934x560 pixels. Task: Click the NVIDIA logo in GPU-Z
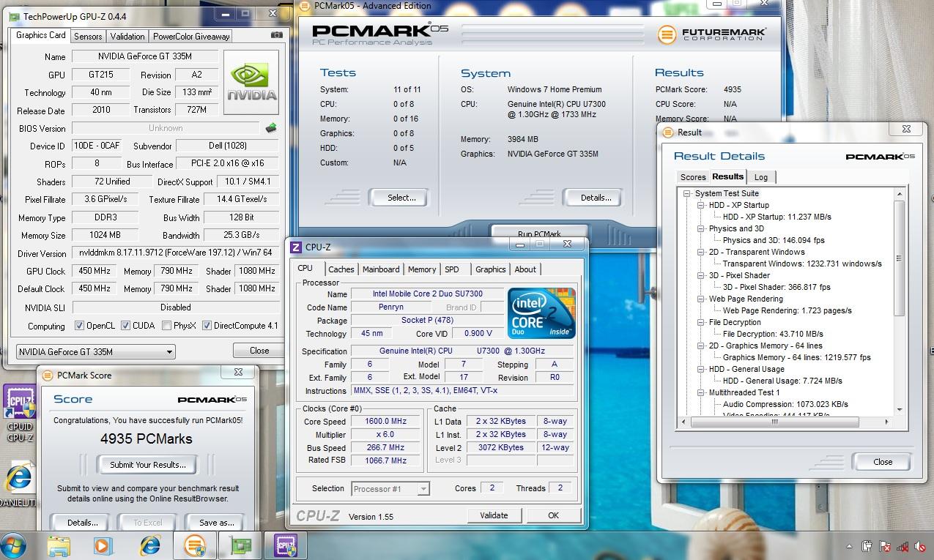click(x=251, y=82)
